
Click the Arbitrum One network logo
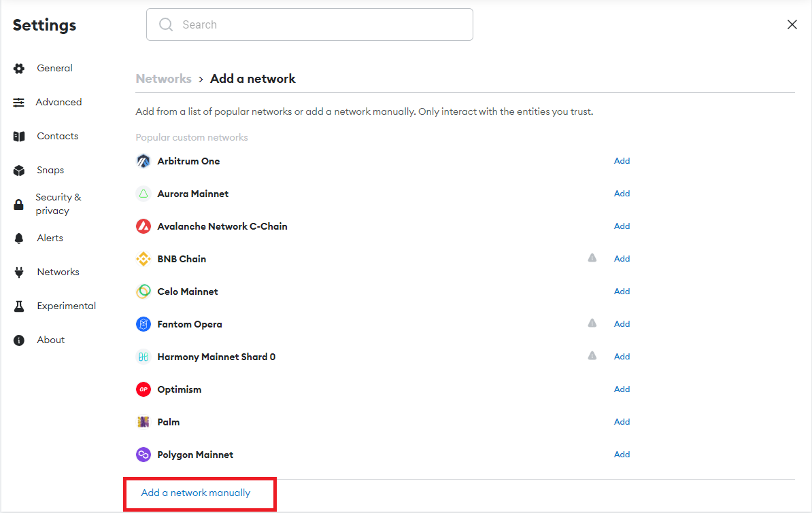tap(143, 161)
